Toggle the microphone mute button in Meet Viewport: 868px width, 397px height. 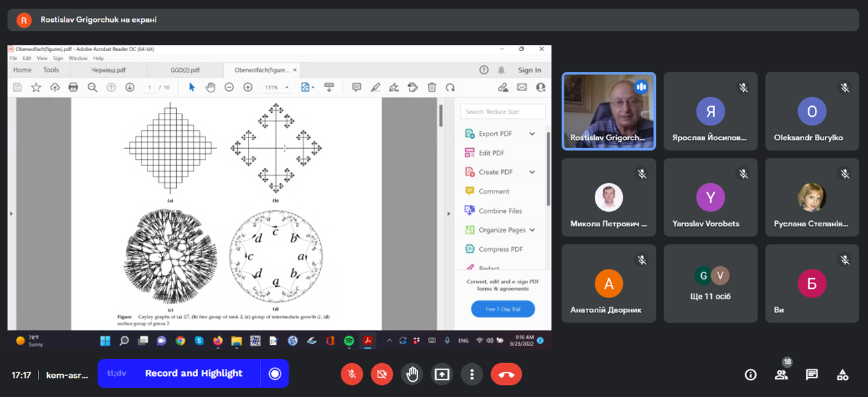click(x=352, y=374)
